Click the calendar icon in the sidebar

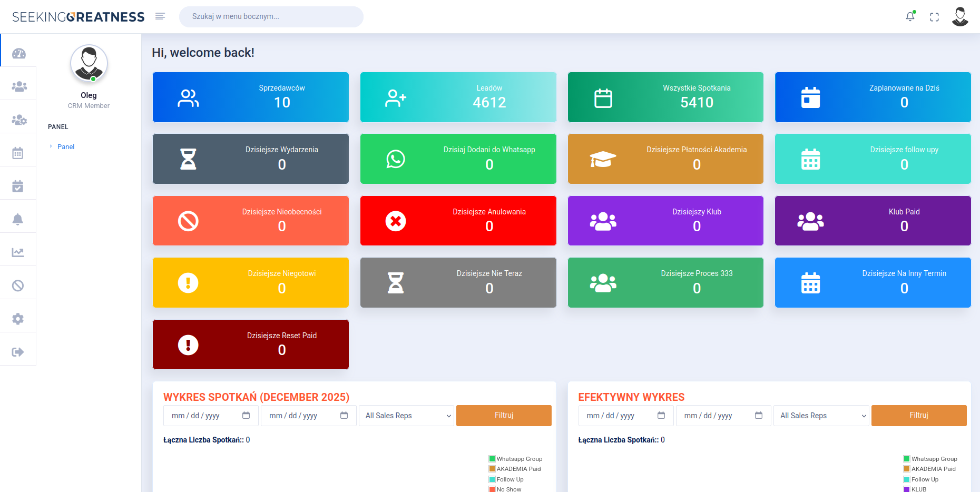point(18,152)
